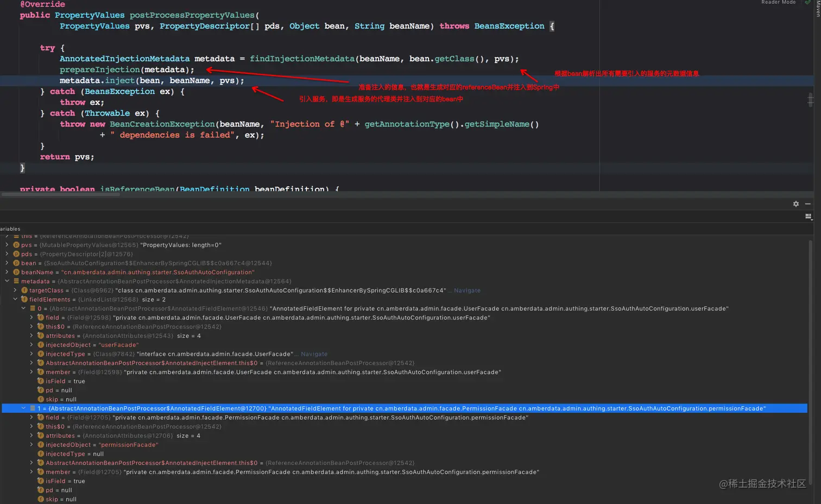Click the green inspections checkmark in editor
The width and height of the screenshot is (821, 504).
[x=808, y=2]
